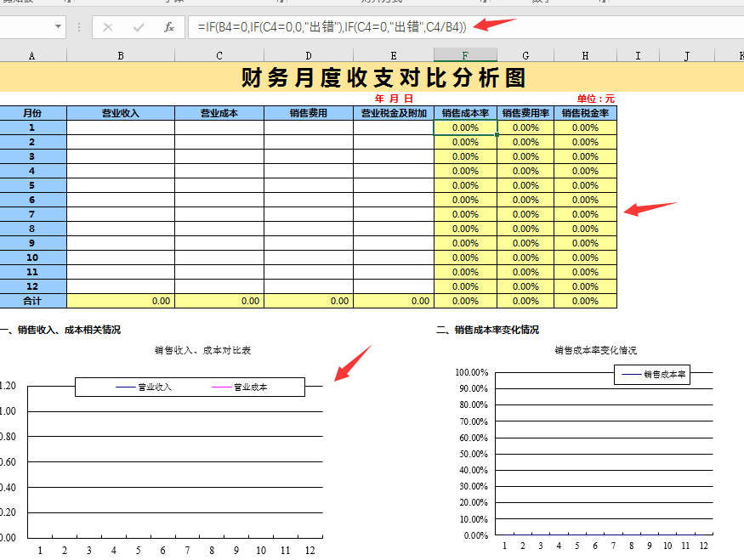Select column E header
The width and height of the screenshot is (744, 560).
pos(394,55)
